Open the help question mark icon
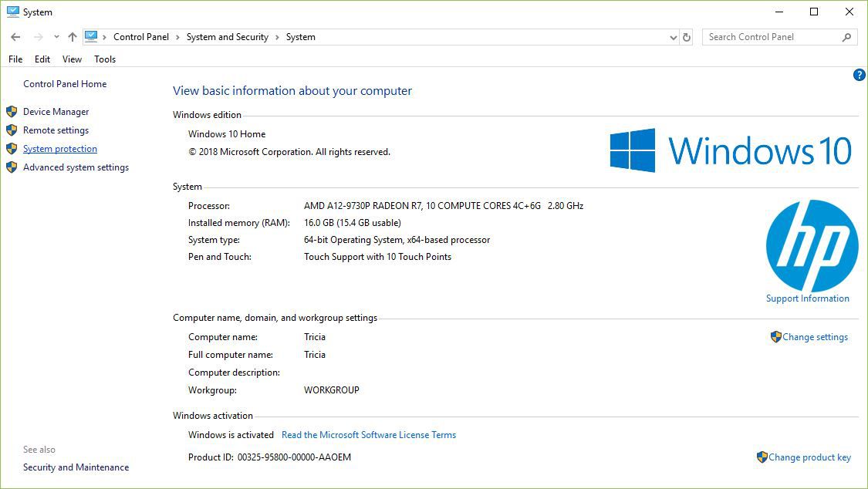Image resolution: width=868 pixels, height=489 pixels. tap(860, 75)
